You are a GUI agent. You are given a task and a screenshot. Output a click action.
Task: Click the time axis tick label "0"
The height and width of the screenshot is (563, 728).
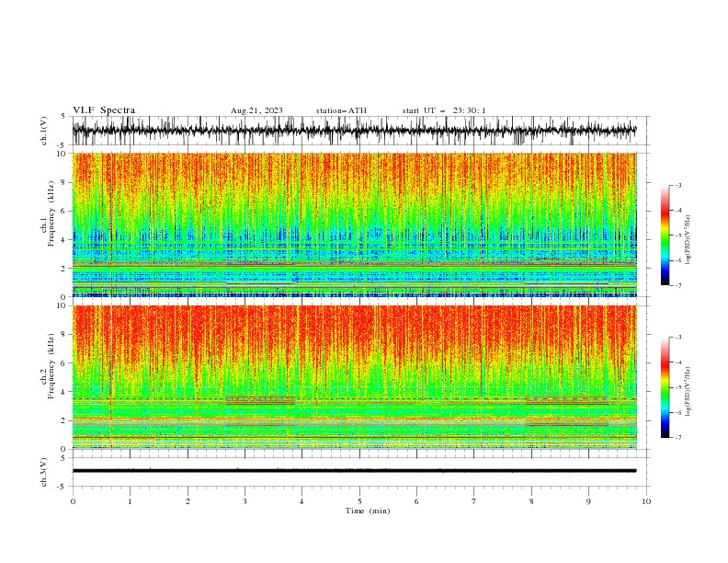[73, 501]
